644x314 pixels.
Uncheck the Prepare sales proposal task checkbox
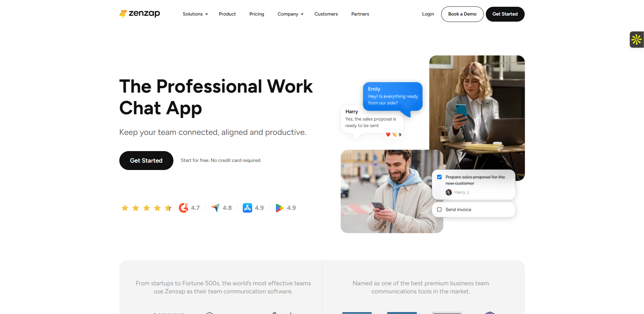click(439, 177)
